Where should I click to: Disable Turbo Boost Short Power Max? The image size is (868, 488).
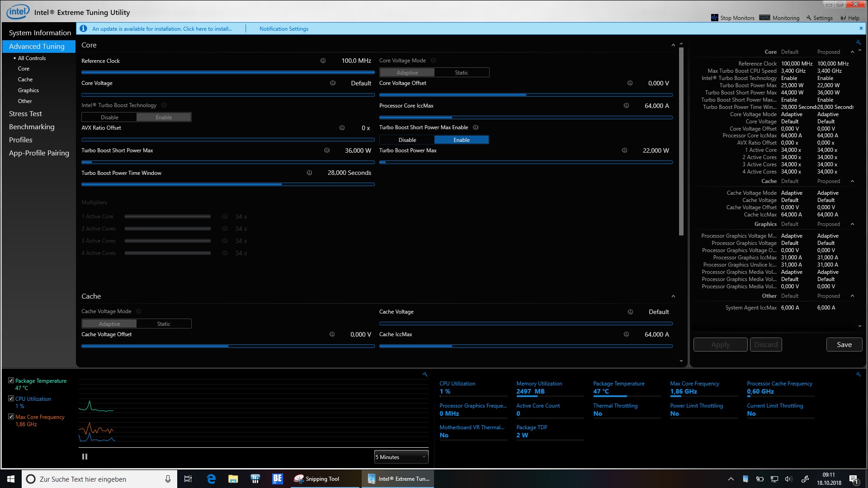click(x=407, y=140)
